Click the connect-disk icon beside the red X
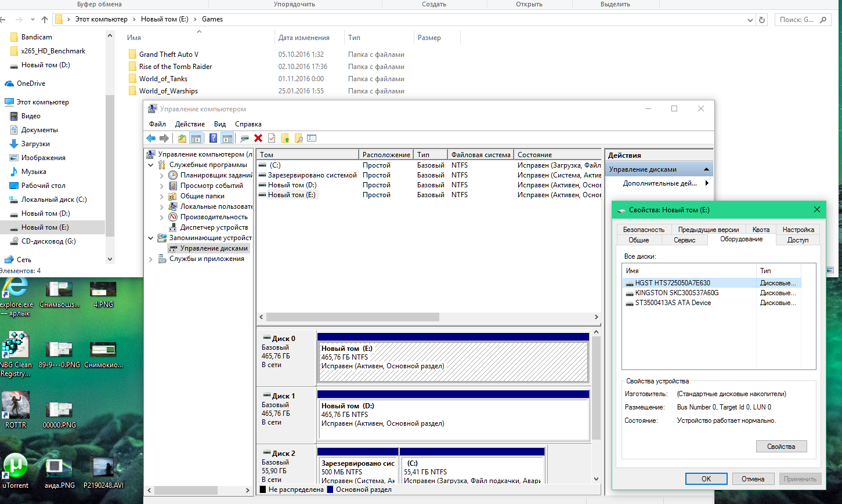The height and width of the screenshot is (504, 842). tap(244, 138)
